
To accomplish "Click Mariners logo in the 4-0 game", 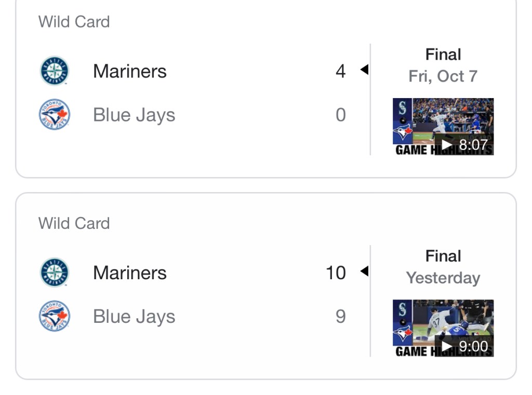I will (55, 71).
